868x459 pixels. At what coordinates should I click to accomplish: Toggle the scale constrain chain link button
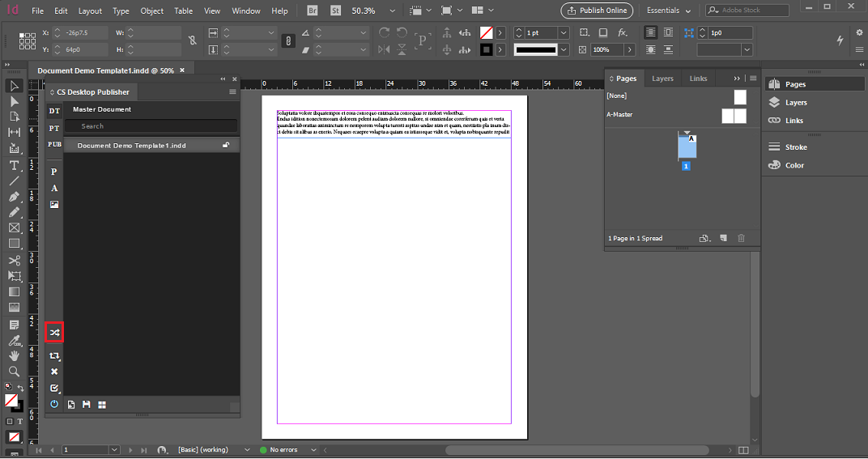tap(288, 40)
